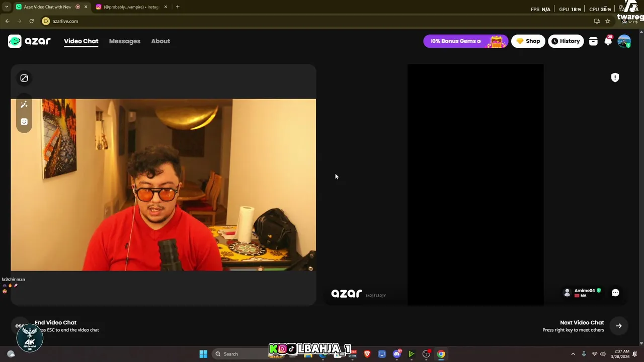Screen dimensions: 644x362
Task: Open Amime04 user profile
Action: [581, 293]
